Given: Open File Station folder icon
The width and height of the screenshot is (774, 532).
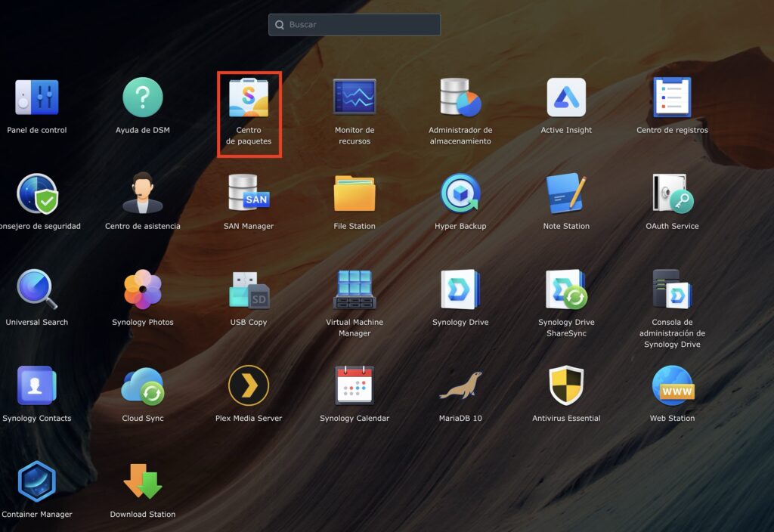Looking at the screenshot, I should (x=354, y=193).
